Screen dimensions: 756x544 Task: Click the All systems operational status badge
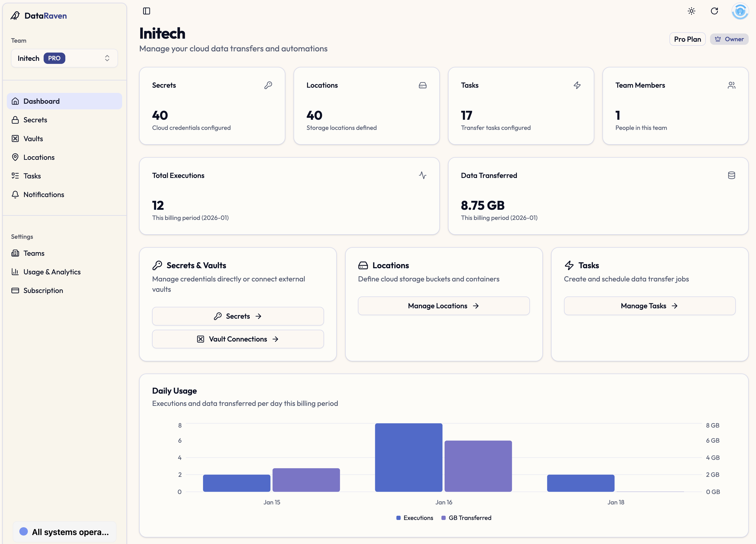(x=64, y=532)
